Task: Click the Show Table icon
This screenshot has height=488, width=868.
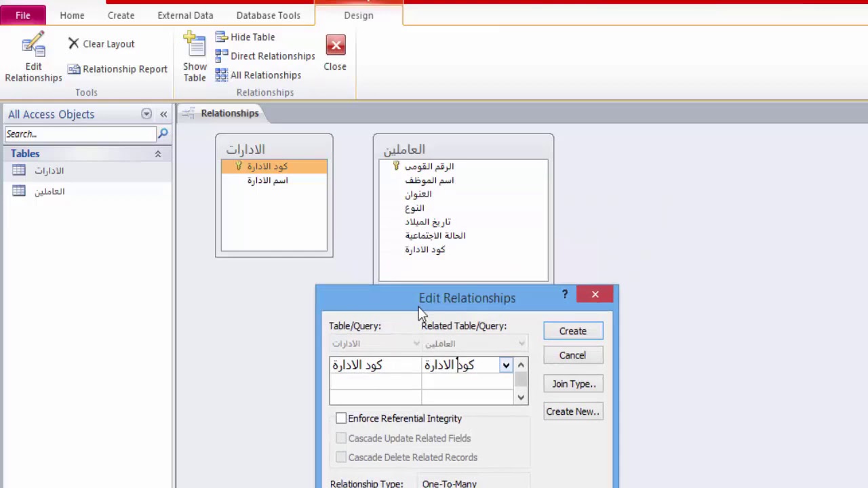Action: coord(195,45)
